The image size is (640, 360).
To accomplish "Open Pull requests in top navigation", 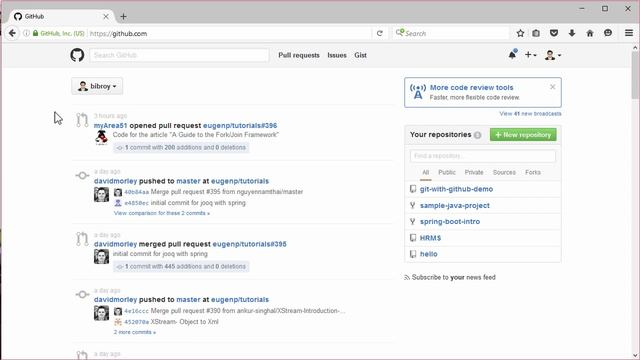I will click(299, 55).
